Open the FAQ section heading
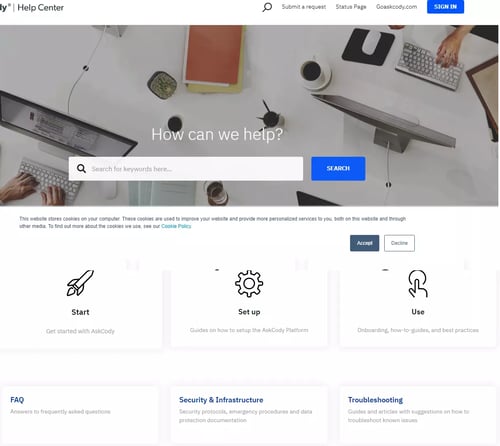 (x=17, y=400)
